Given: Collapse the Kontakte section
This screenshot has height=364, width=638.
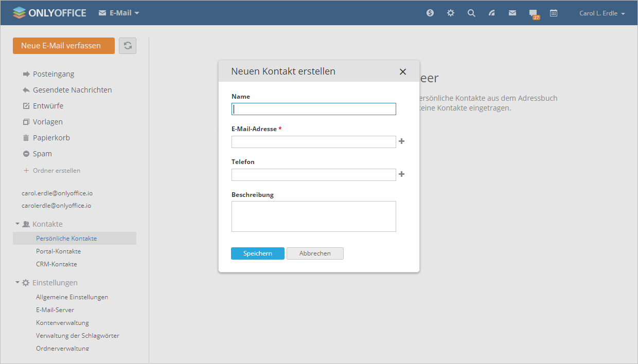Looking at the screenshot, I should pos(17,224).
